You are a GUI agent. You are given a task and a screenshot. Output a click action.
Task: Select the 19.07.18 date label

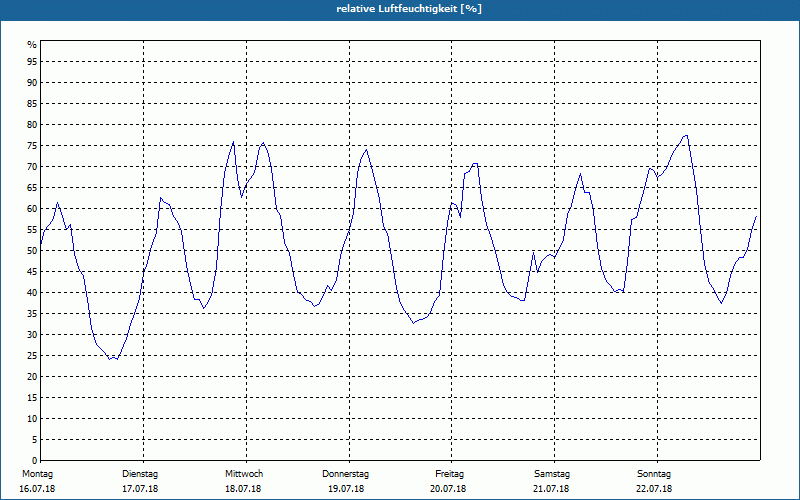(x=346, y=489)
